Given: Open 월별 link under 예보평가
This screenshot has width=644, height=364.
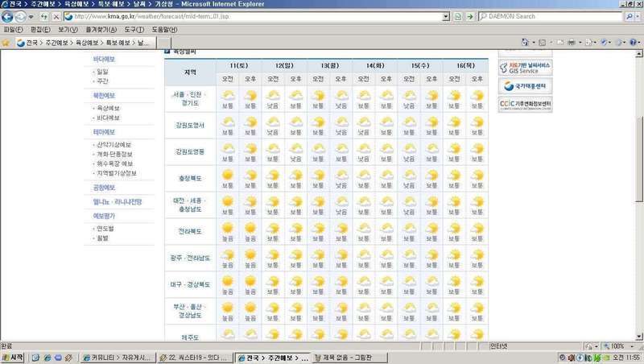Looking at the screenshot, I should pos(102,238).
